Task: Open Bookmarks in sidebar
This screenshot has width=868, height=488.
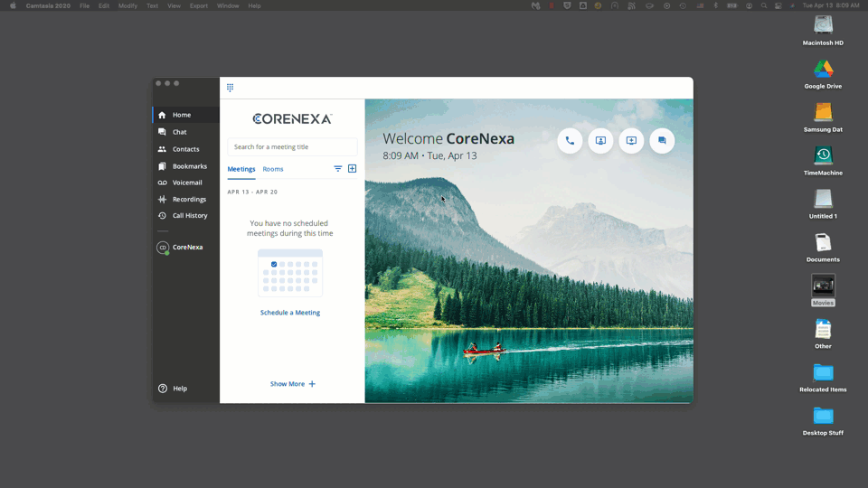Action: point(186,166)
